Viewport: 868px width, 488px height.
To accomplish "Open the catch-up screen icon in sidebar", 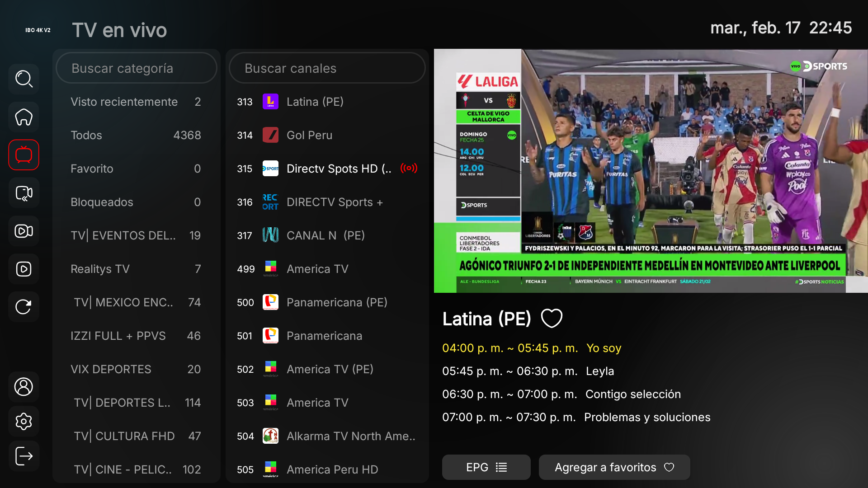I will pos(24,193).
